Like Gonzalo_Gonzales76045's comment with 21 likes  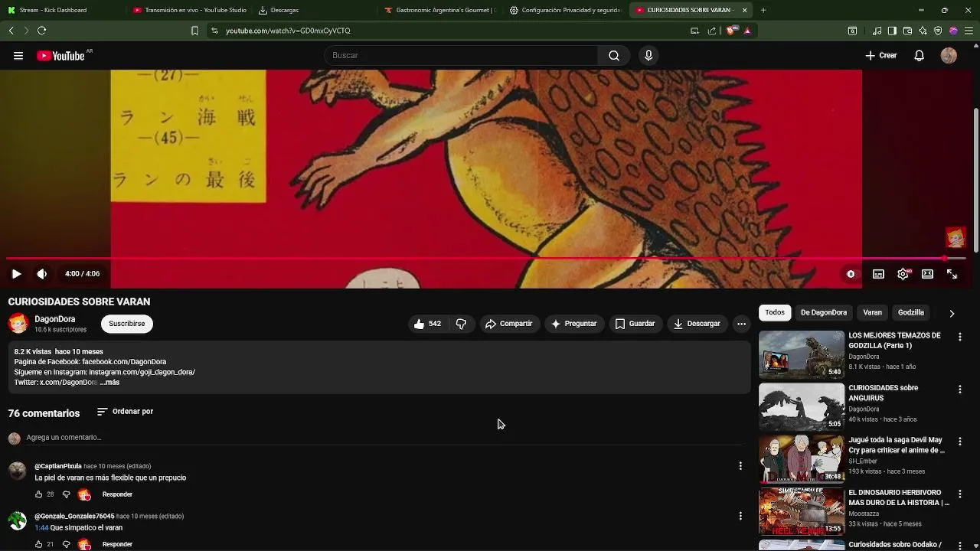pyautogui.click(x=39, y=544)
